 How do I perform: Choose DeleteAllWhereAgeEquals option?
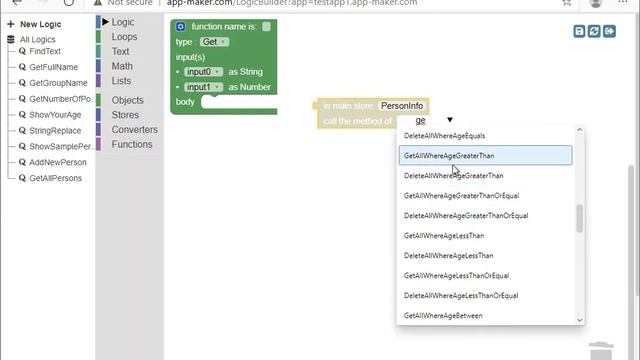pyautogui.click(x=485, y=136)
